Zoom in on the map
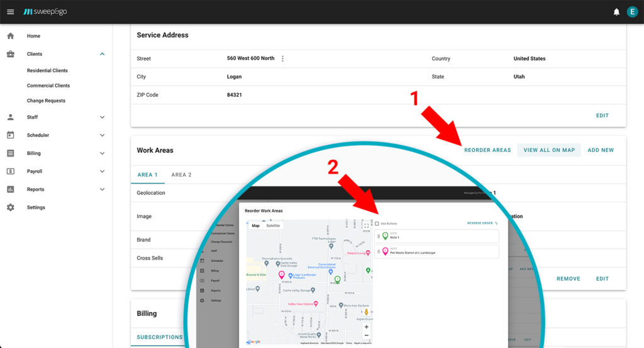The width and height of the screenshot is (644, 348). 367,327
